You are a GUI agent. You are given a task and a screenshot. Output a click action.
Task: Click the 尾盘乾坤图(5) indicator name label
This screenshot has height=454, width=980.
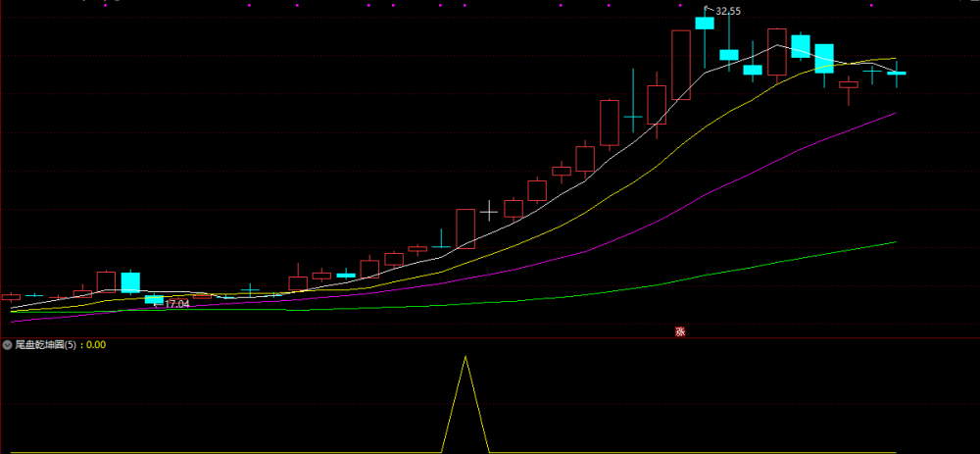tap(45, 344)
